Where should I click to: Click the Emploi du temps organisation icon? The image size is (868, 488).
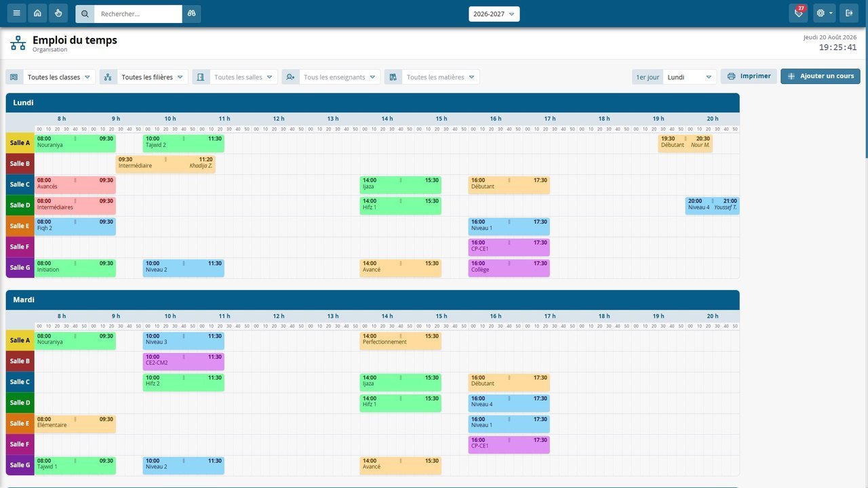coord(18,43)
